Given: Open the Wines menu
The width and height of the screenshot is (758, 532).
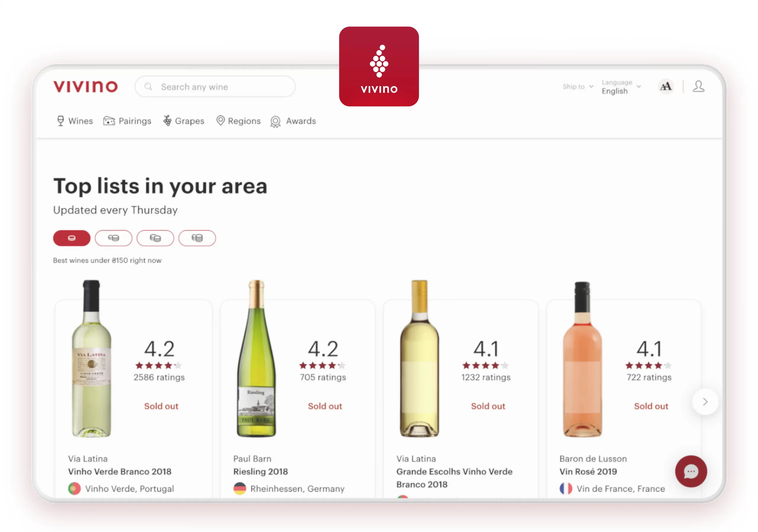Looking at the screenshot, I should coord(75,121).
